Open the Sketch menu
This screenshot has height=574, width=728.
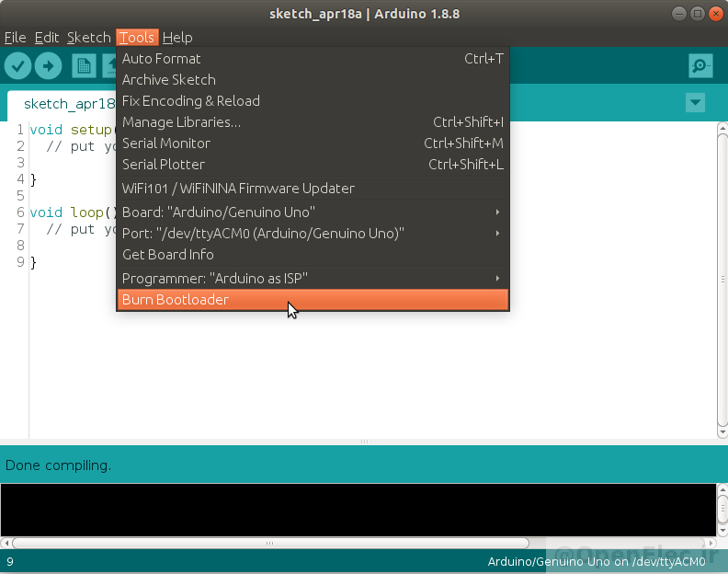pos(88,38)
